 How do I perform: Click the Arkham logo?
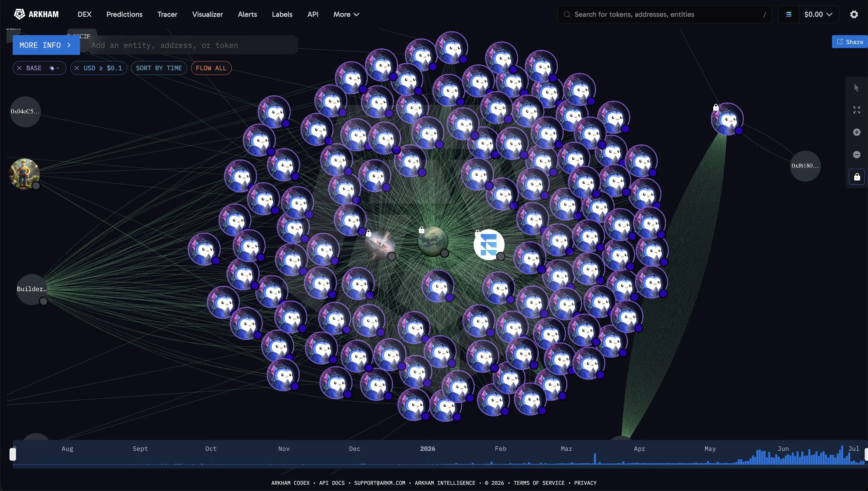[x=36, y=14]
